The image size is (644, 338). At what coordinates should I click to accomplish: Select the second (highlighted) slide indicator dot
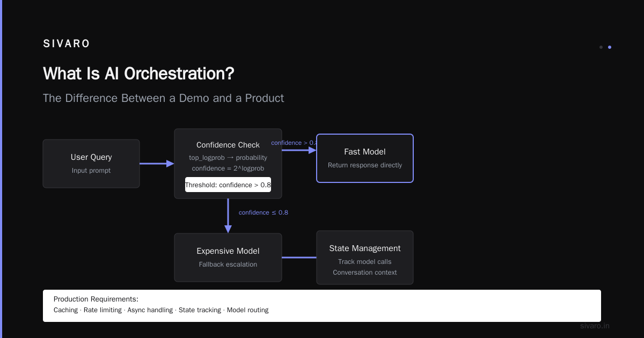(610, 47)
